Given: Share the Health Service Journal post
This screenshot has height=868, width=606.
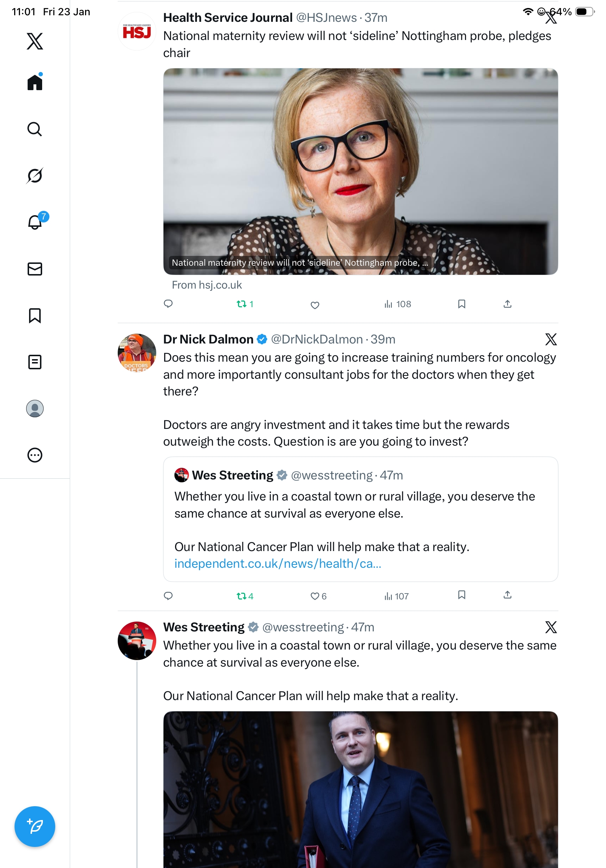Looking at the screenshot, I should [x=508, y=304].
